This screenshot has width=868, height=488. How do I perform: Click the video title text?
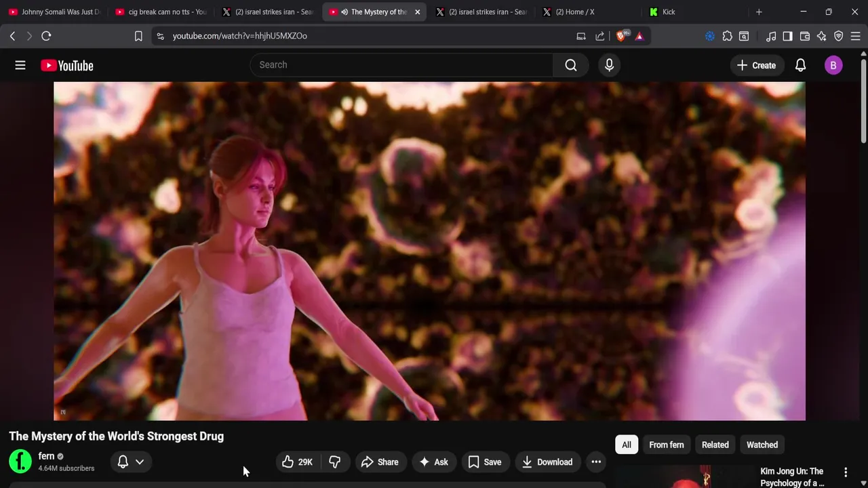click(x=116, y=436)
